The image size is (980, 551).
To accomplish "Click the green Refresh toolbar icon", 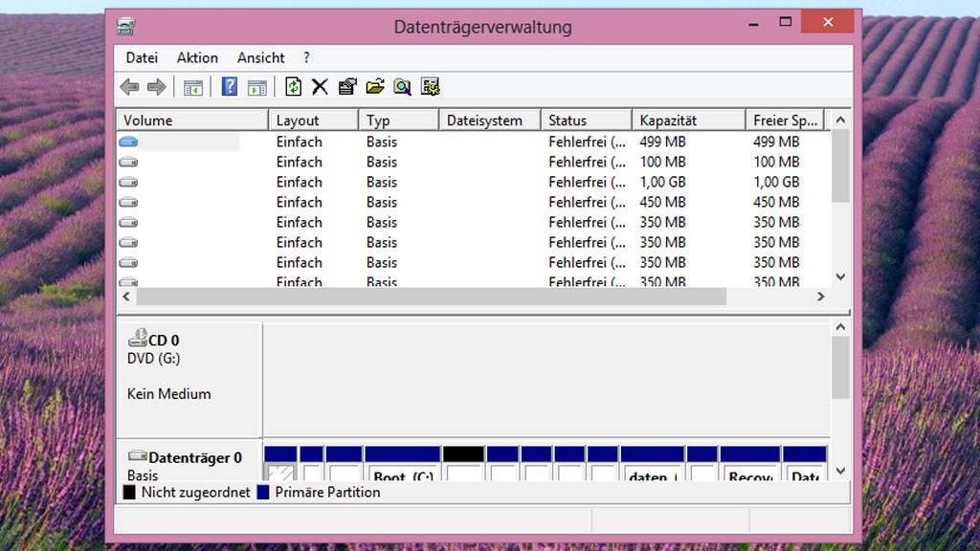I will 293,87.
